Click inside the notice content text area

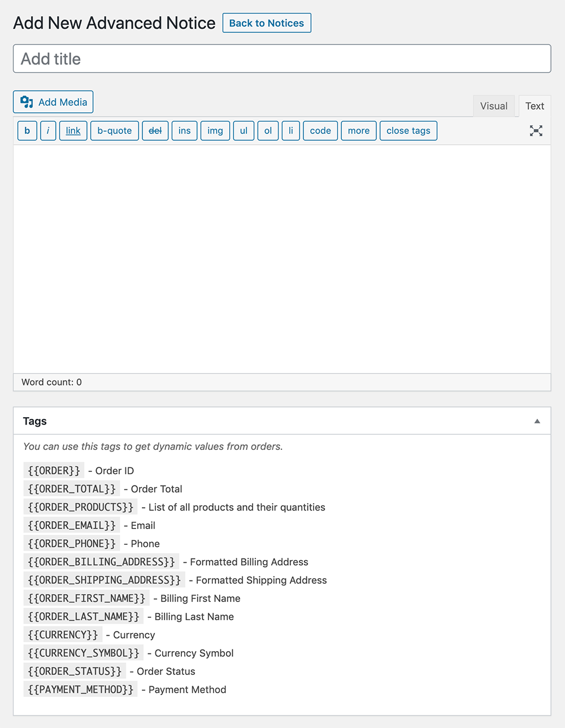[282, 258]
